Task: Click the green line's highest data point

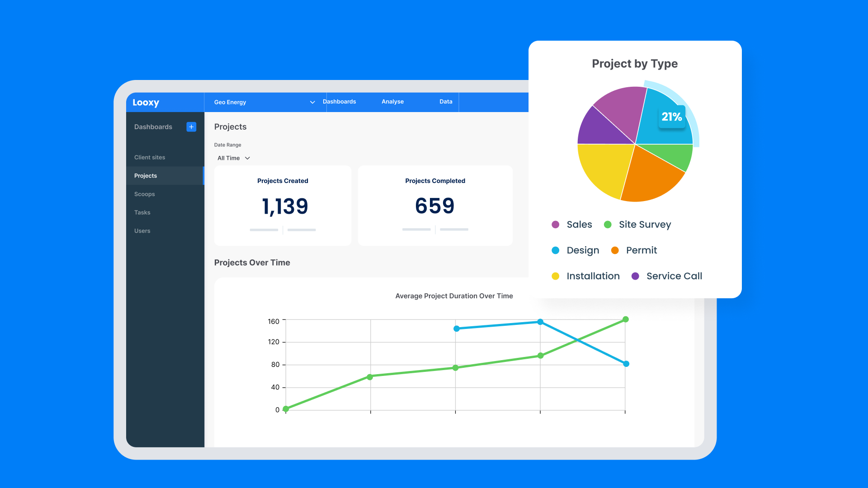Action: [626, 319]
